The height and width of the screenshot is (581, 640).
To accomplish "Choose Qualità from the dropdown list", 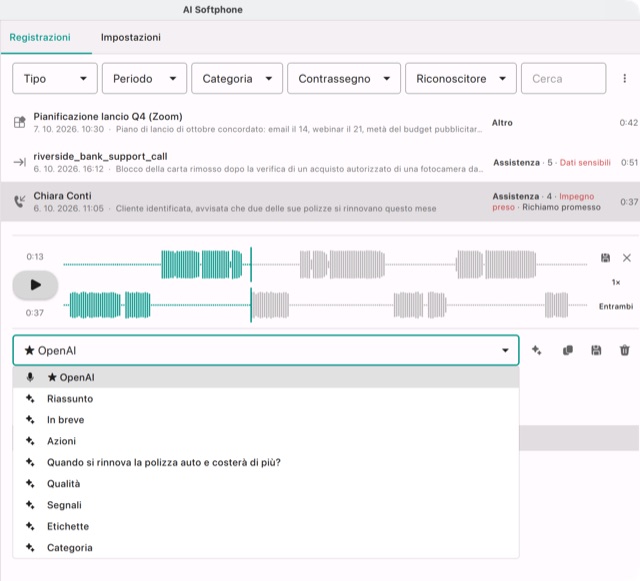I will click(x=266, y=483).
